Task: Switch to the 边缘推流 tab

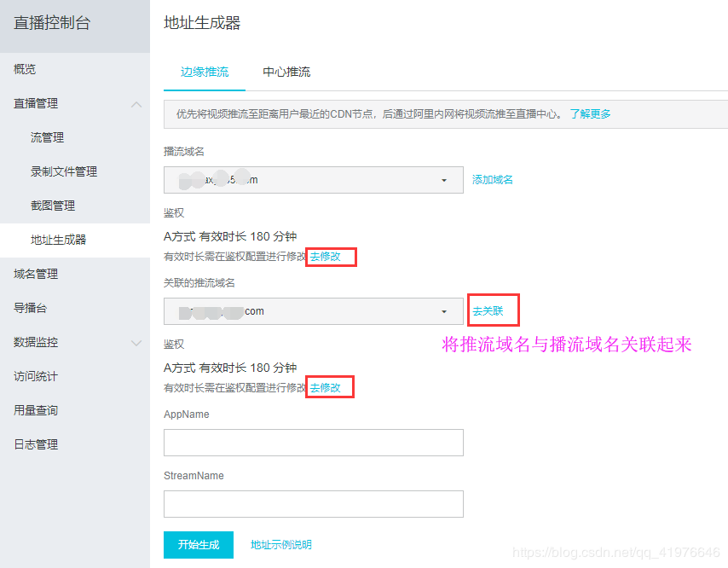Action: (205, 72)
